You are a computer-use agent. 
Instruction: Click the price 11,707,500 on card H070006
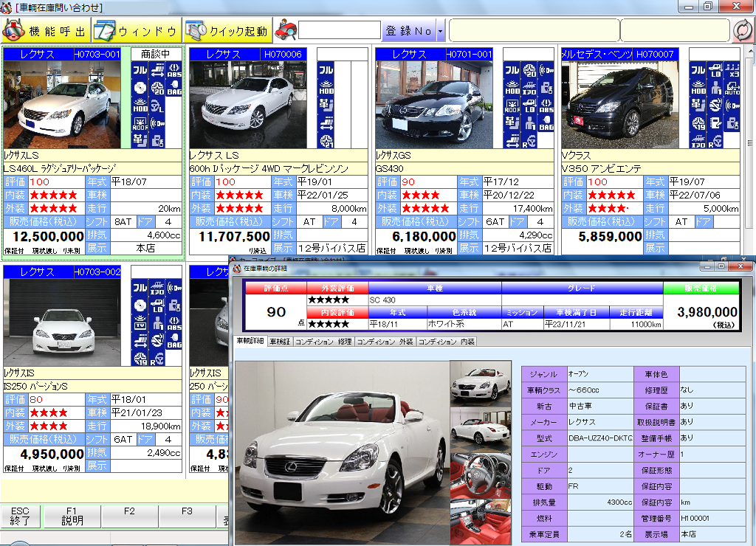(x=234, y=236)
